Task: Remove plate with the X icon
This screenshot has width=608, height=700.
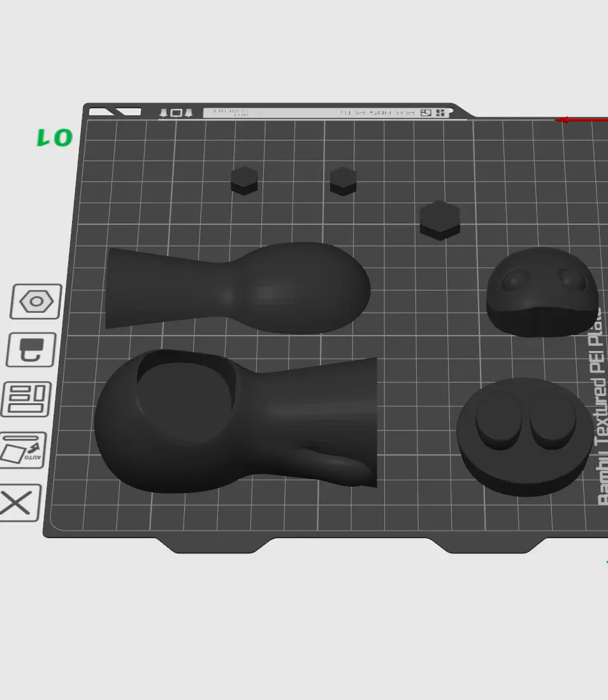Action: (x=18, y=503)
